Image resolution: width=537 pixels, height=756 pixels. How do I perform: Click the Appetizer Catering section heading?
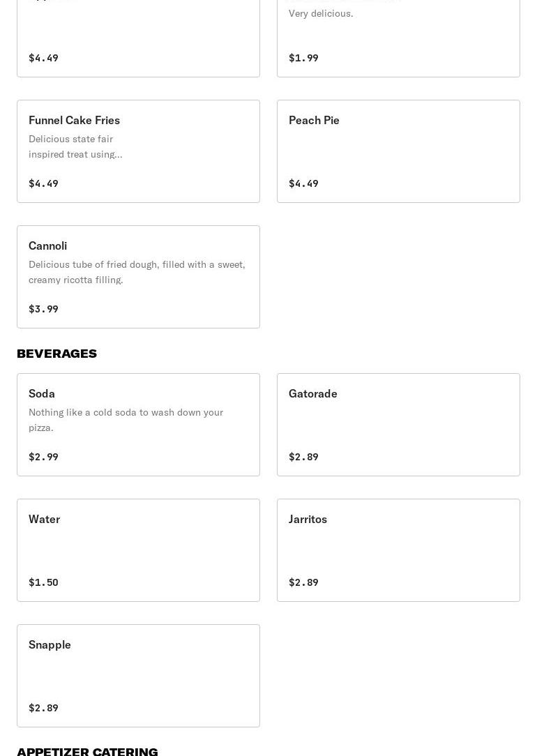tap(87, 750)
